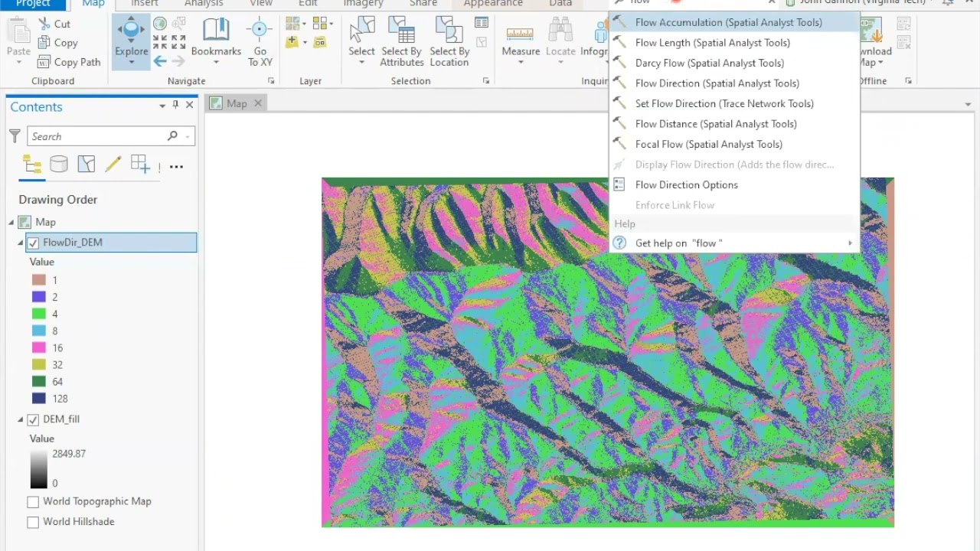Click Copy Path in Clipboard group
Screen dimensions: 980x551
tap(69, 62)
